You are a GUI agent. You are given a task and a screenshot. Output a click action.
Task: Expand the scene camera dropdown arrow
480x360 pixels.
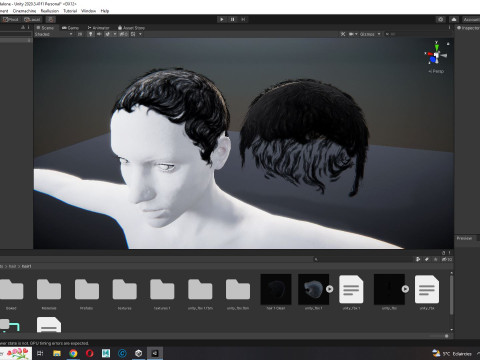tap(356, 34)
